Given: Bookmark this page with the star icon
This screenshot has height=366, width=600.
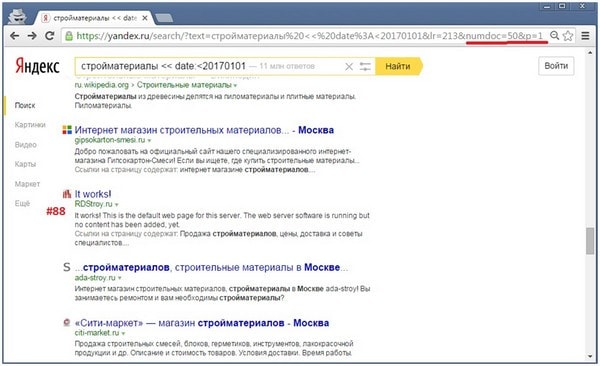Looking at the screenshot, I should (x=568, y=36).
